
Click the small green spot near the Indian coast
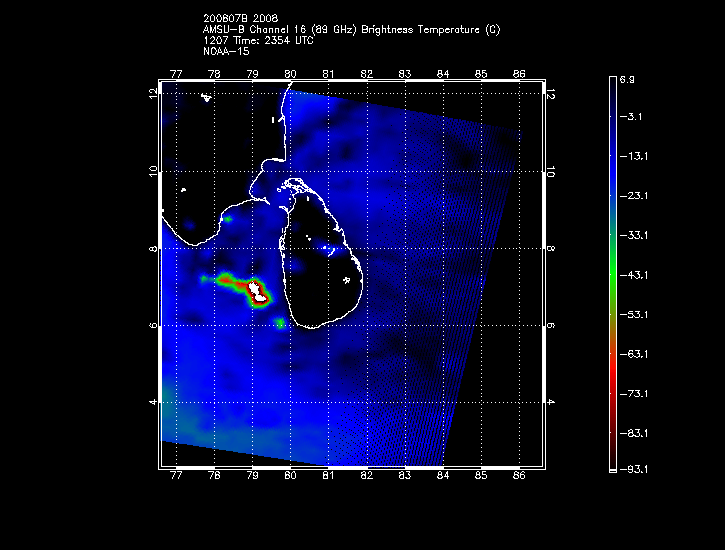(228, 218)
